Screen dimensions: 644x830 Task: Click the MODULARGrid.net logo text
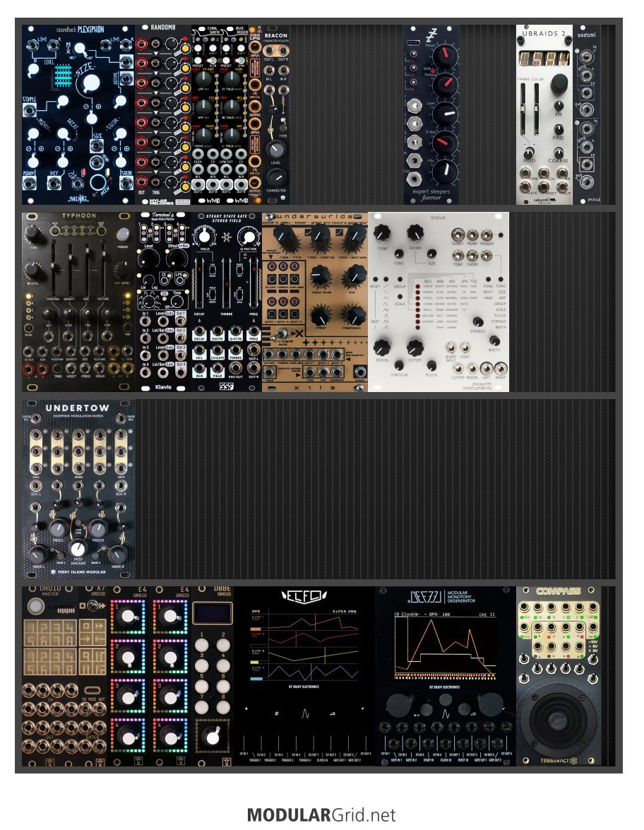[x=321, y=814]
